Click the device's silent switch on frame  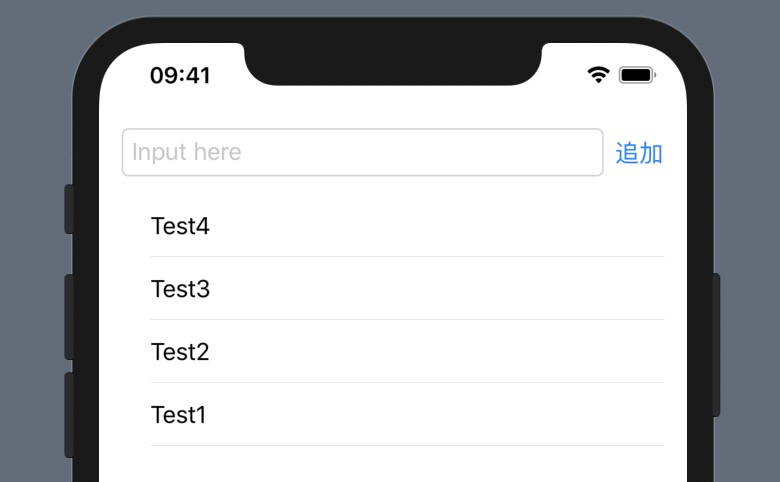click(69, 209)
